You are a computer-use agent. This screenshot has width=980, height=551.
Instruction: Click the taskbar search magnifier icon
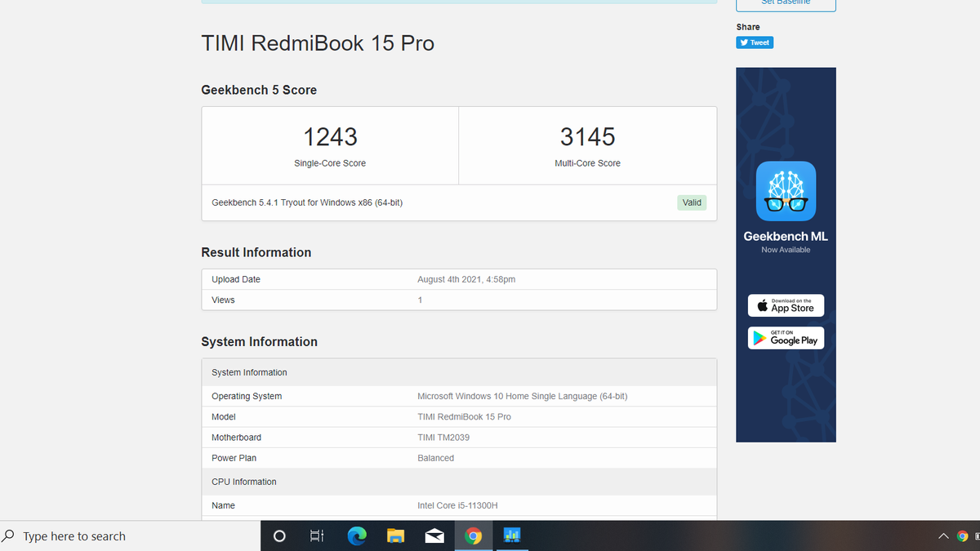(9, 536)
